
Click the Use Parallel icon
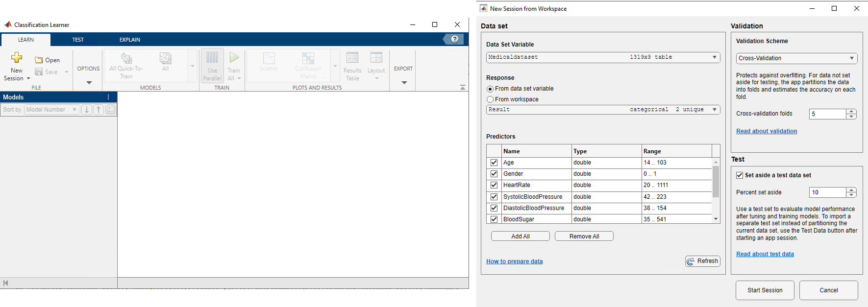pyautogui.click(x=212, y=58)
